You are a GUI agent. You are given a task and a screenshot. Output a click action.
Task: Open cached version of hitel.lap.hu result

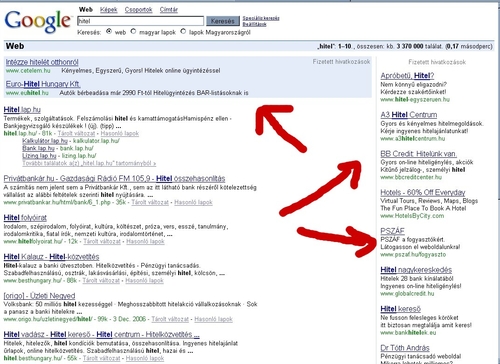pyautogui.click(x=76, y=133)
